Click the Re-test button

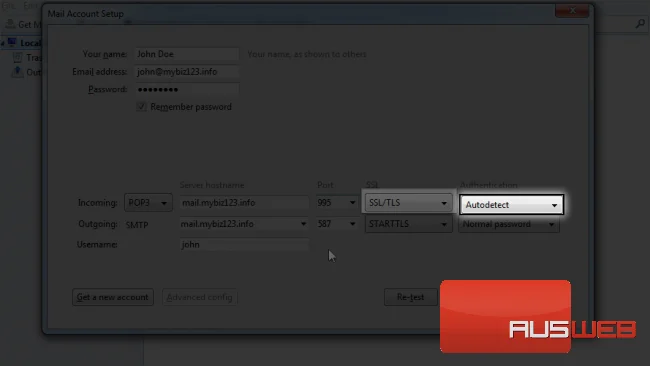click(x=410, y=297)
